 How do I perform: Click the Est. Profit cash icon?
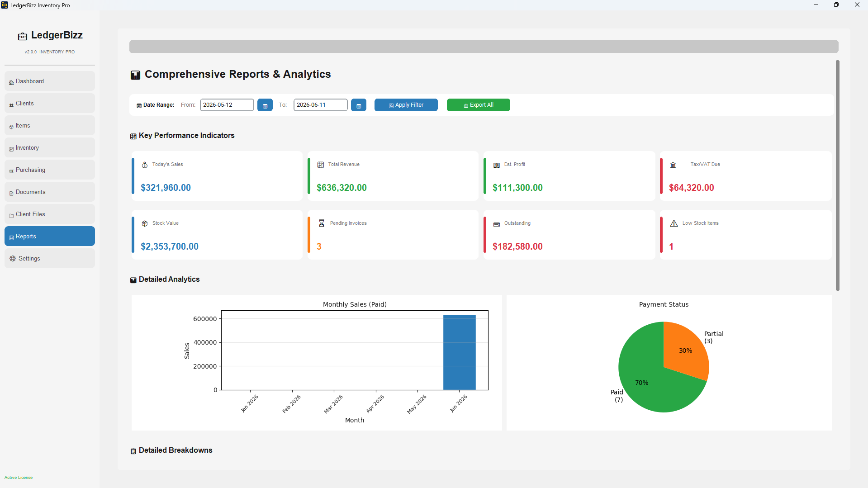[497, 165]
